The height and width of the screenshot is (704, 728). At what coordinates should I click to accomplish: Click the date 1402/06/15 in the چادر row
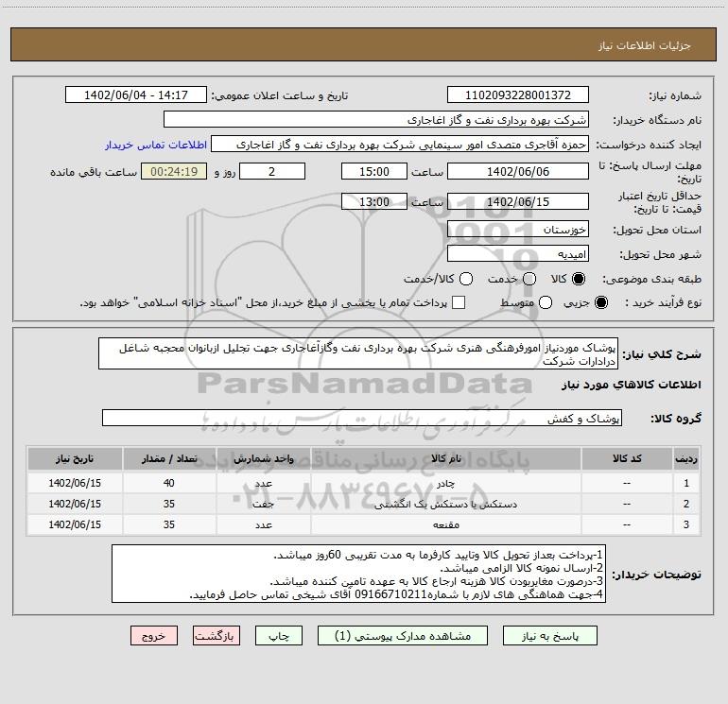75,483
